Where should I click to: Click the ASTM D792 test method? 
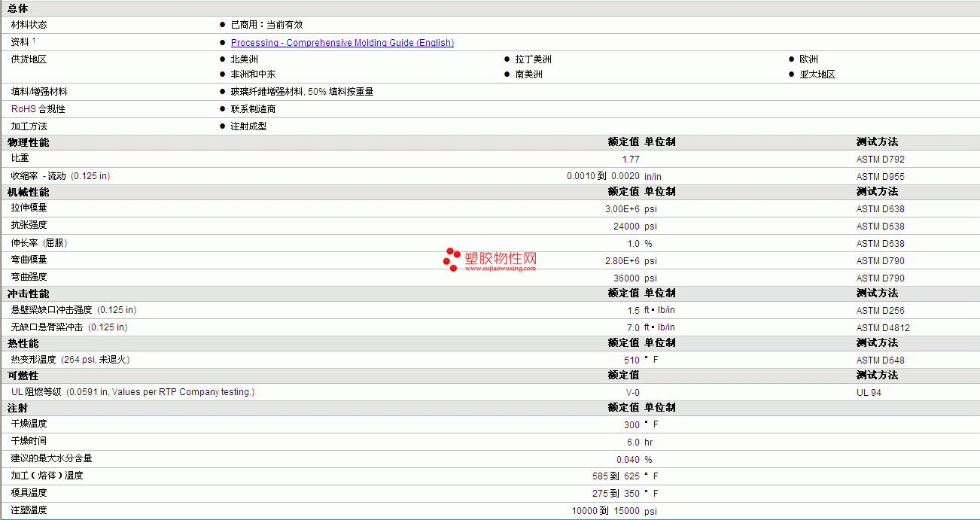tap(881, 160)
